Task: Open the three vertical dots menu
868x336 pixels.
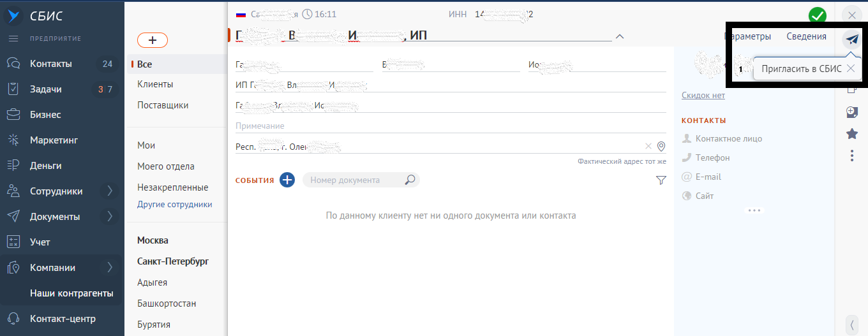Action: pos(851,155)
